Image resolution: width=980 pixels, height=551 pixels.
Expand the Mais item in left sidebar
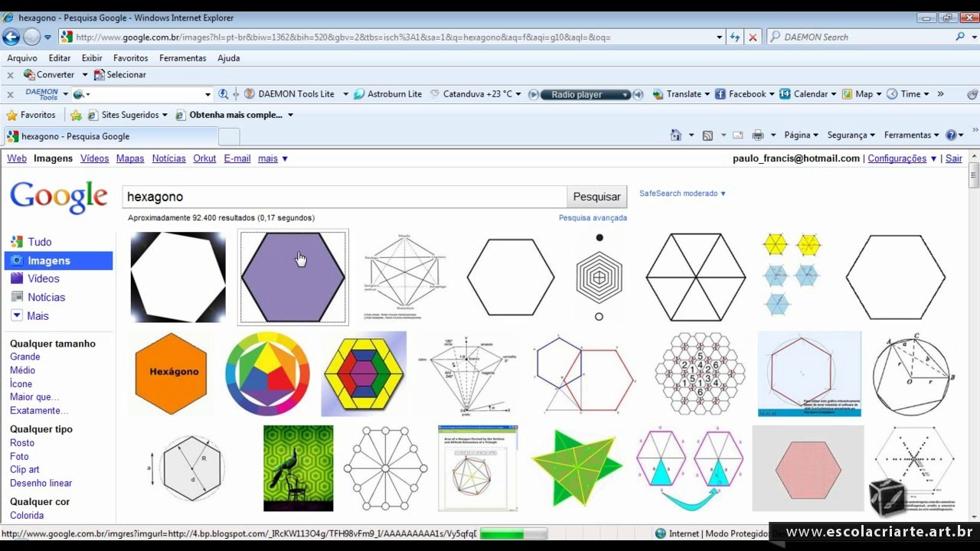point(30,315)
